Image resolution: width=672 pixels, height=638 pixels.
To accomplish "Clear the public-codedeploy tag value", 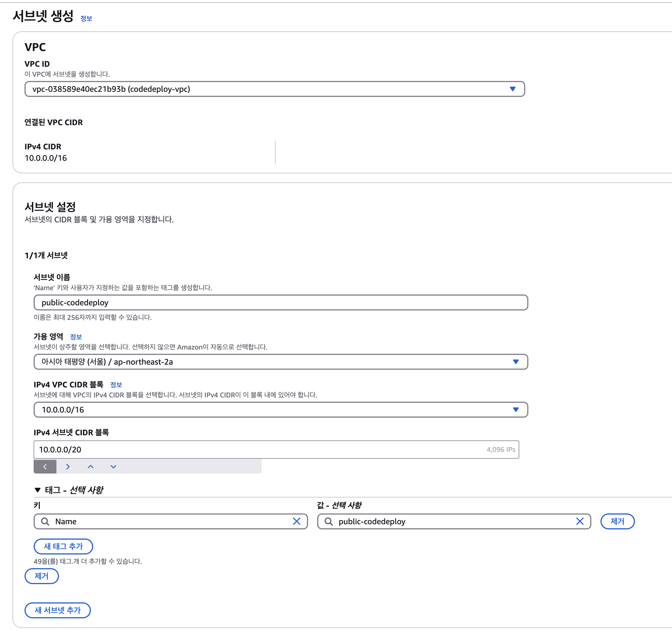I will tap(580, 521).
